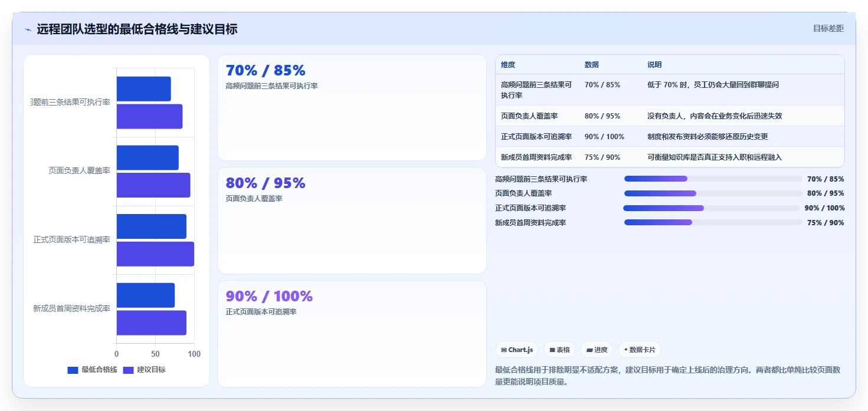Select the Chart.js tag chip
This screenshot has width=868, height=411.
pos(517,350)
